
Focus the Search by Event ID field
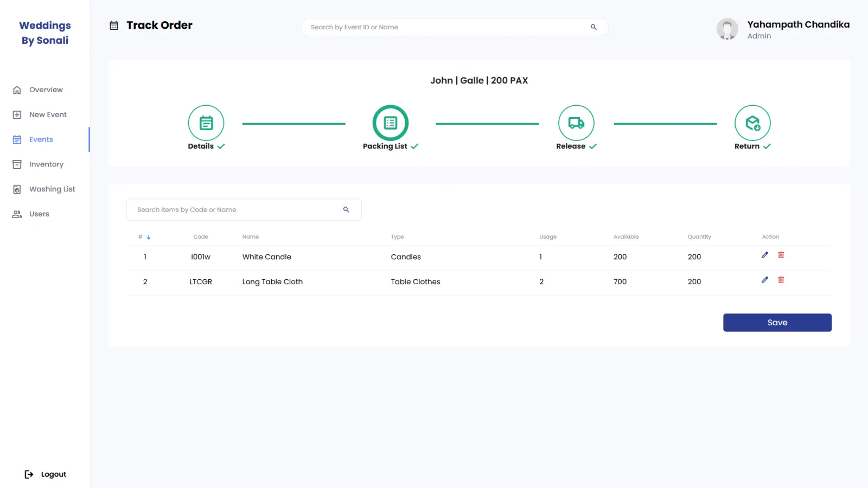coord(454,27)
